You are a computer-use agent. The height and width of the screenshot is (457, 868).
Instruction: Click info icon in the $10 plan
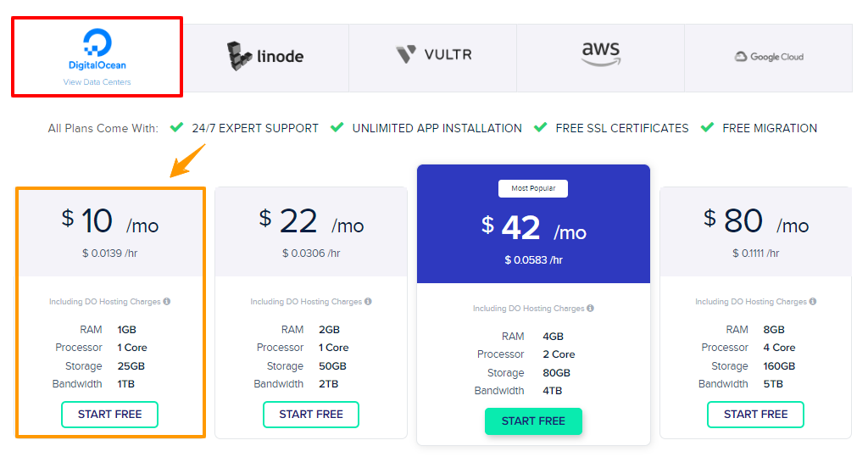(167, 301)
